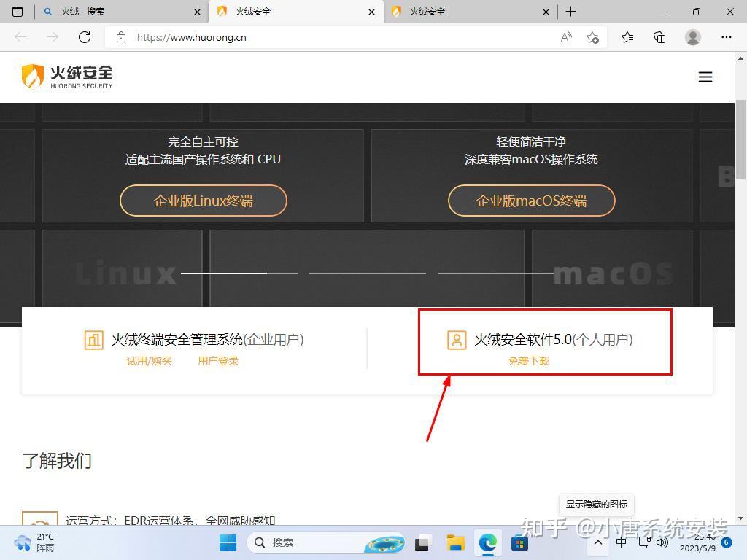Activate read aloud icon
747x560 pixels.
point(566,37)
